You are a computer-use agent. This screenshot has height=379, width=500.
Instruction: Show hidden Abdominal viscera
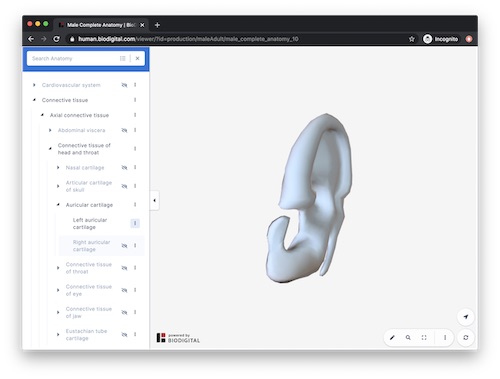[x=124, y=130]
